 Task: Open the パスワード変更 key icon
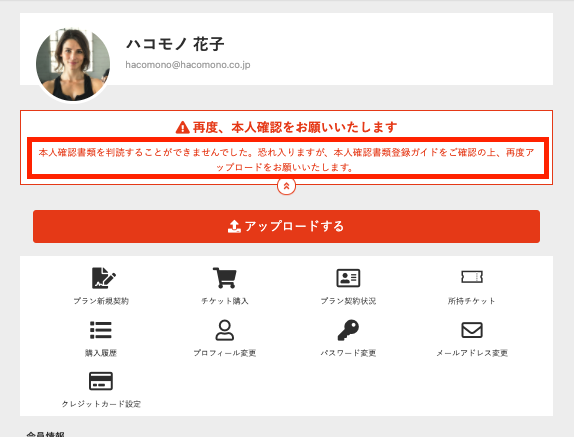(x=348, y=330)
